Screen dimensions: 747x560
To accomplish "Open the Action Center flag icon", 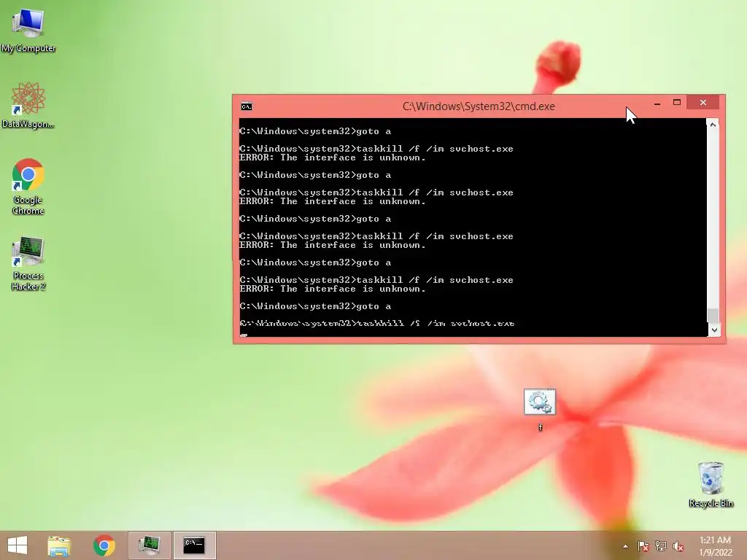I will [643, 546].
